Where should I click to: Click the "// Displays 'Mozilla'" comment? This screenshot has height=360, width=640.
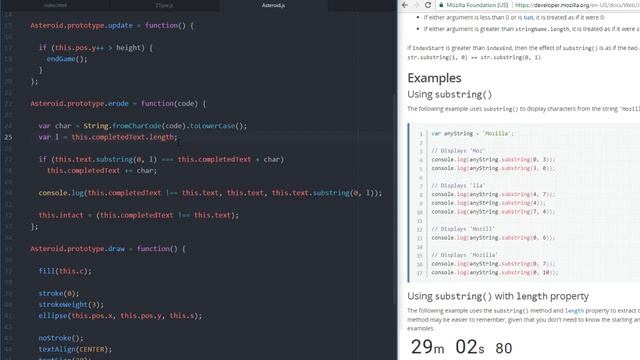(x=464, y=255)
